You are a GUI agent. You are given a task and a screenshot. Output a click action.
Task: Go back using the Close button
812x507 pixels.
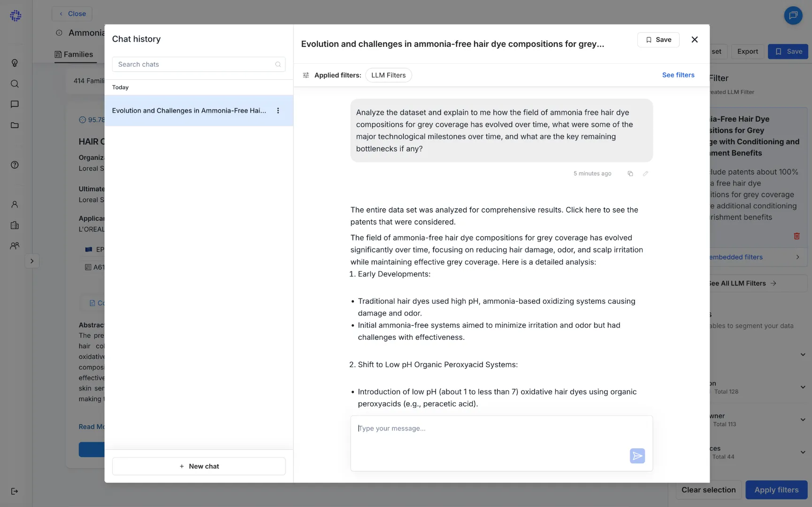(x=72, y=14)
